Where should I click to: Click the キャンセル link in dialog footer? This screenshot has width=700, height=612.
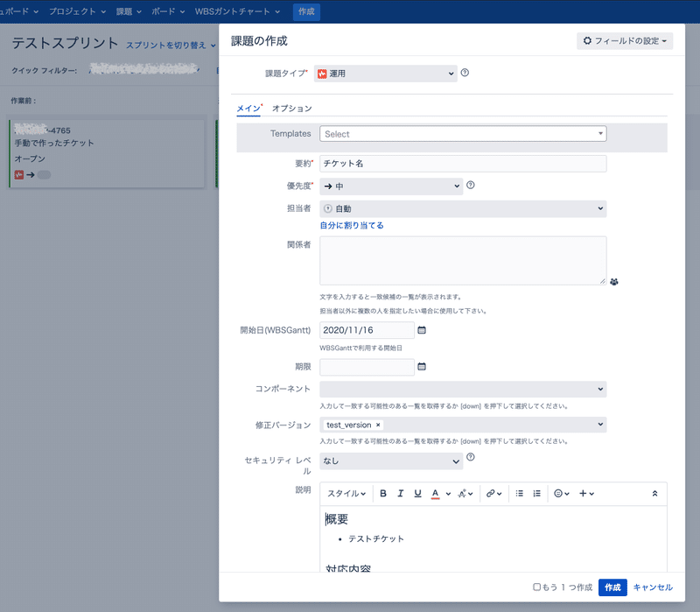click(x=653, y=587)
